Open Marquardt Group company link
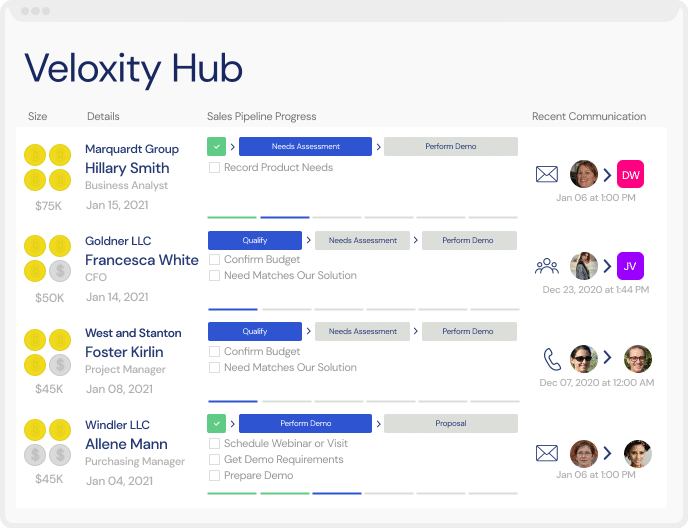Screen dimensions: 688x528 132,149
